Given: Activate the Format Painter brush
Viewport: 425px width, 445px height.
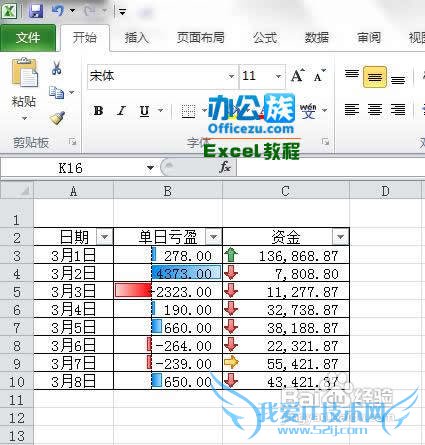Looking at the screenshot, I should coord(57,118).
